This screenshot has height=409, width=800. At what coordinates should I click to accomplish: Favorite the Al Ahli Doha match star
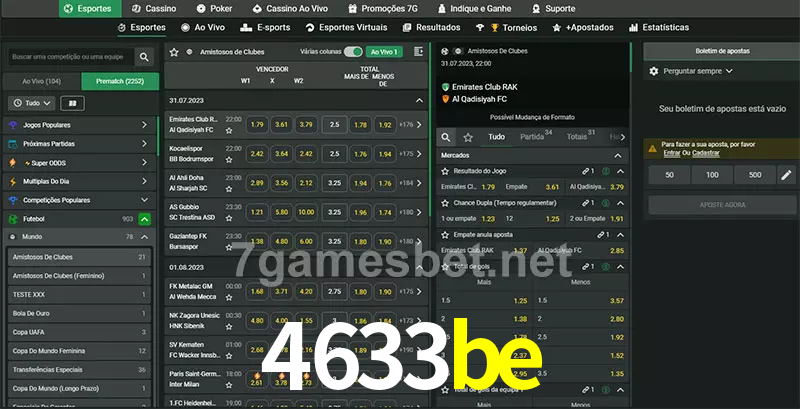tap(229, 189)
